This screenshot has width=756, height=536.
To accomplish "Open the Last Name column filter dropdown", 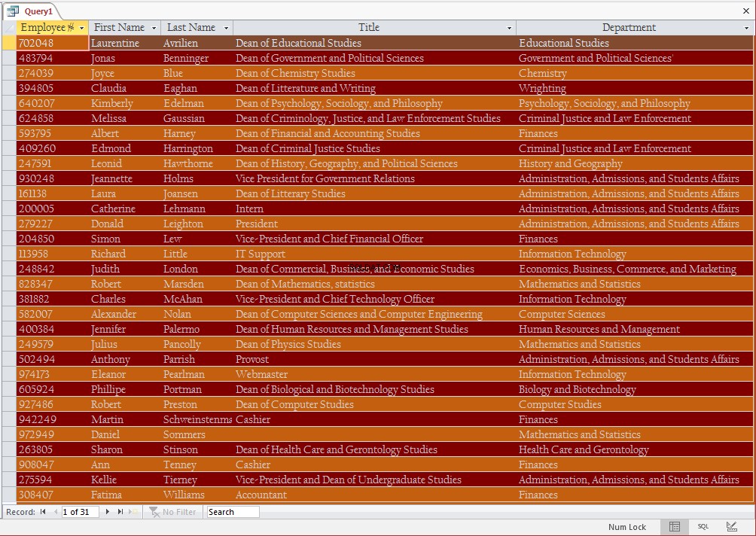I will tap(226, 28).
